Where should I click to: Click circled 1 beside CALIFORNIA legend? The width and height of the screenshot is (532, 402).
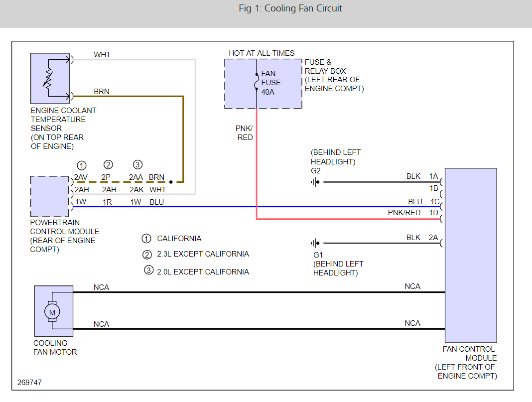point(146,239)
